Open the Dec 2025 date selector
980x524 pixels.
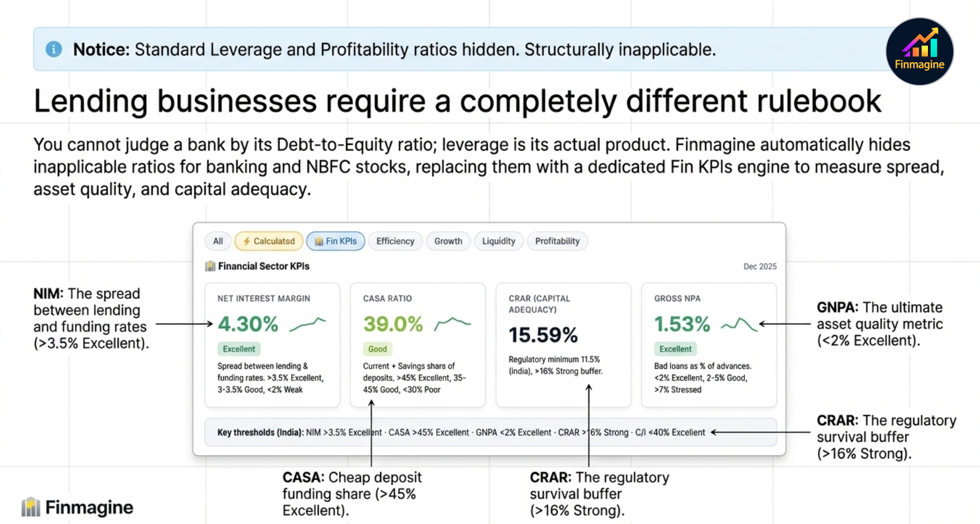760,265
